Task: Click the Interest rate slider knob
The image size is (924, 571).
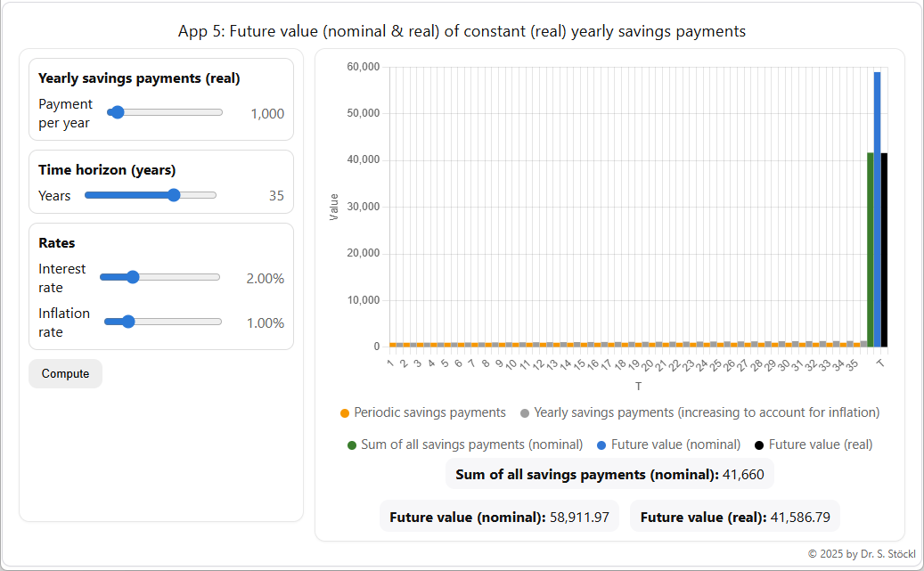Action: [134, 277]
